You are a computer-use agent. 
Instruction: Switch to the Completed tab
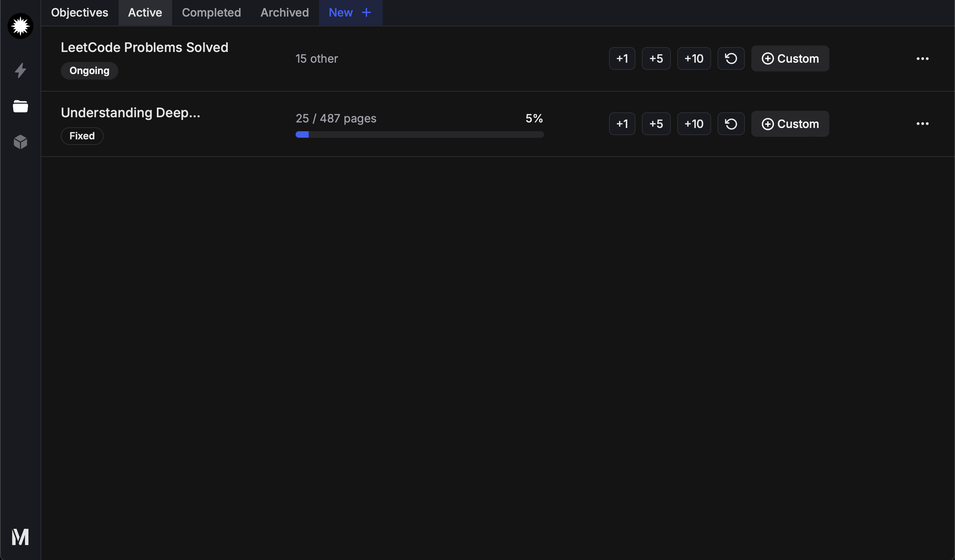point(211,12)
